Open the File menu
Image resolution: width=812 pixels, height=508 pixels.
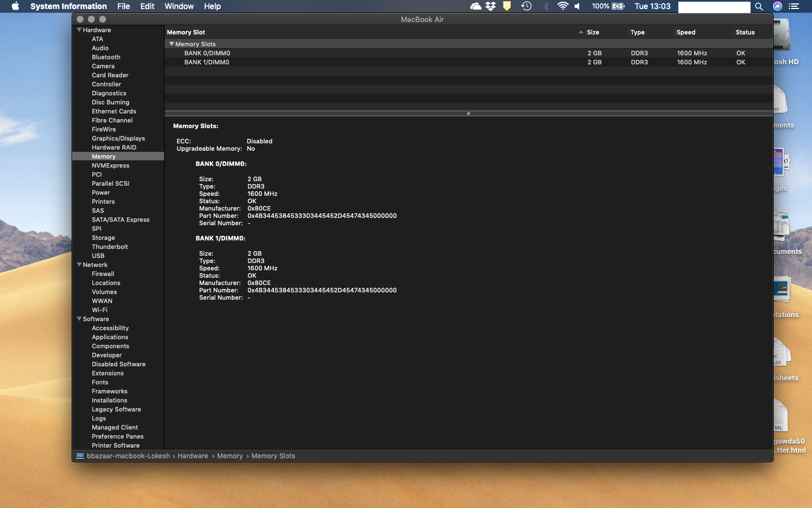click(x=123, y=6)
